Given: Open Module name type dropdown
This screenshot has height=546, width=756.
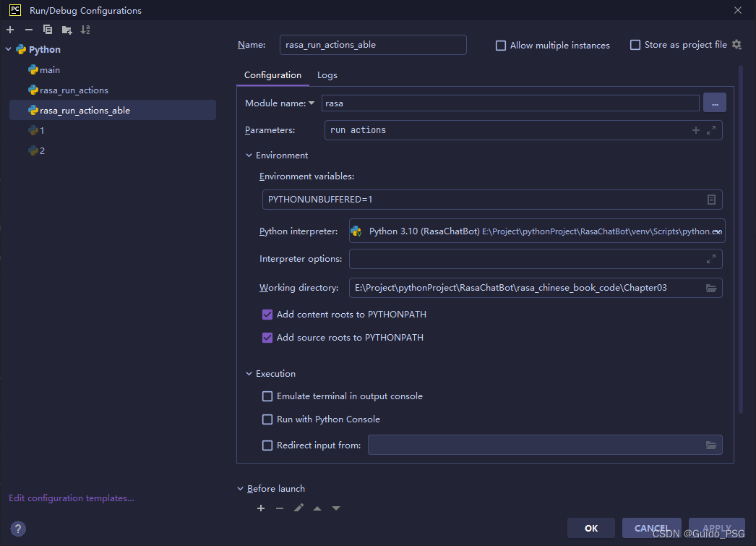Looking at the screenshot, I should pos(312,103).
